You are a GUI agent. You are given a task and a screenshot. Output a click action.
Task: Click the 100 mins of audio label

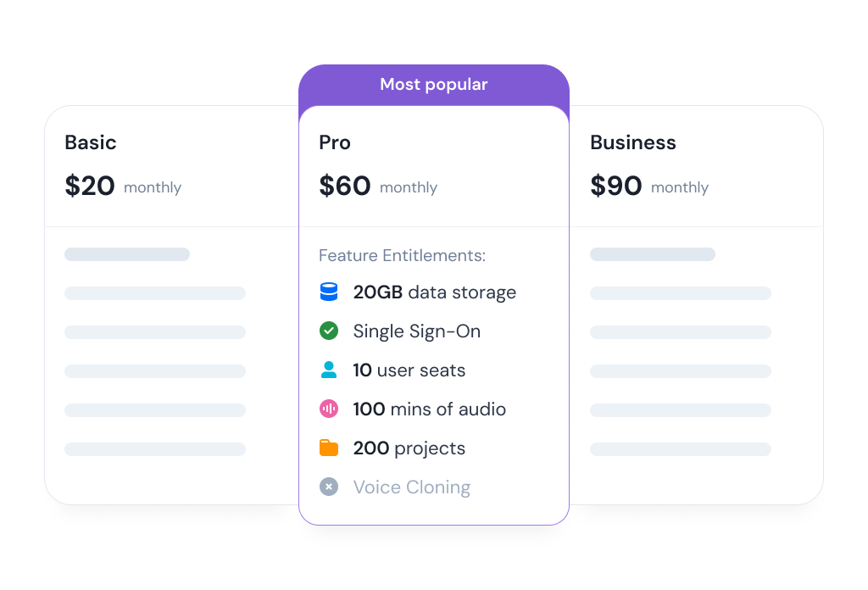point(430,409)
